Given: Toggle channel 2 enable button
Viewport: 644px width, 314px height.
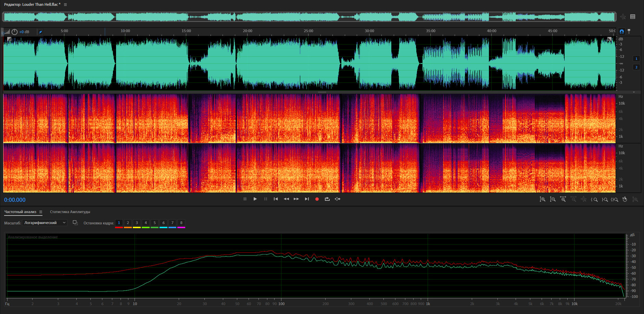Looking at the screenshot, I should coord(636,67).
